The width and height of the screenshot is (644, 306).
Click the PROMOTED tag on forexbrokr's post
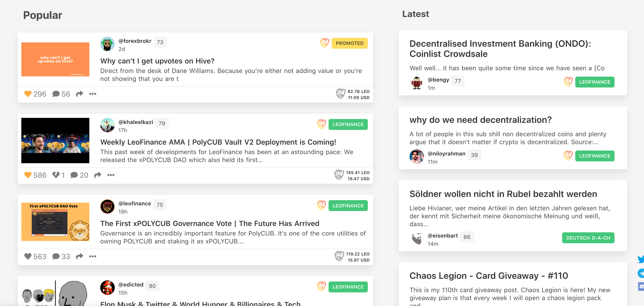(x=349, y=43)
